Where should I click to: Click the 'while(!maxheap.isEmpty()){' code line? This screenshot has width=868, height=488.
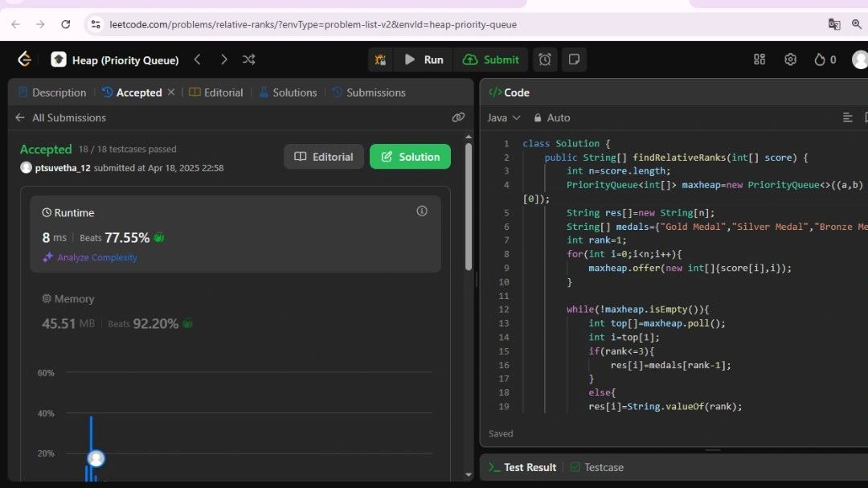637,309
